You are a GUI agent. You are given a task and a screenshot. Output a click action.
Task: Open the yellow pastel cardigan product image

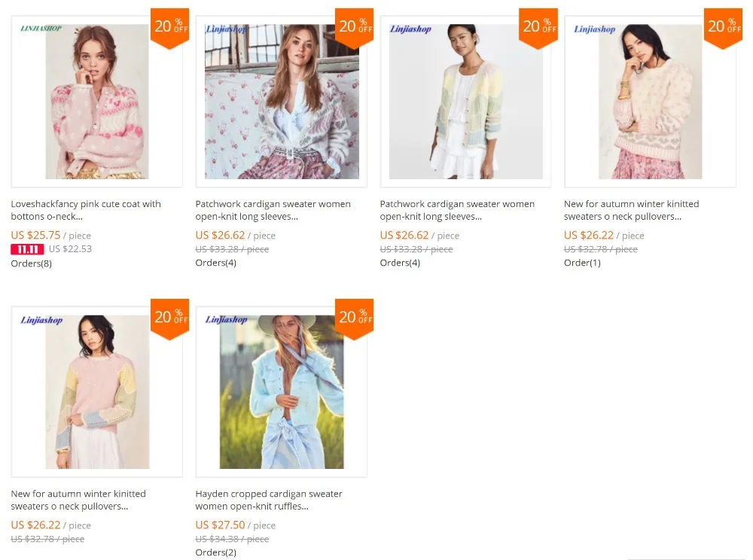(x=465, y=102)
